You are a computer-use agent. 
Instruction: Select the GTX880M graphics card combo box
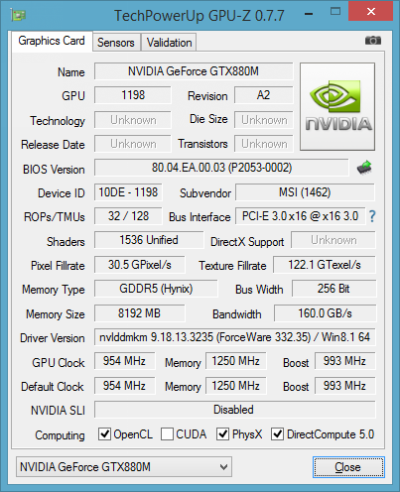click(124, 467)
